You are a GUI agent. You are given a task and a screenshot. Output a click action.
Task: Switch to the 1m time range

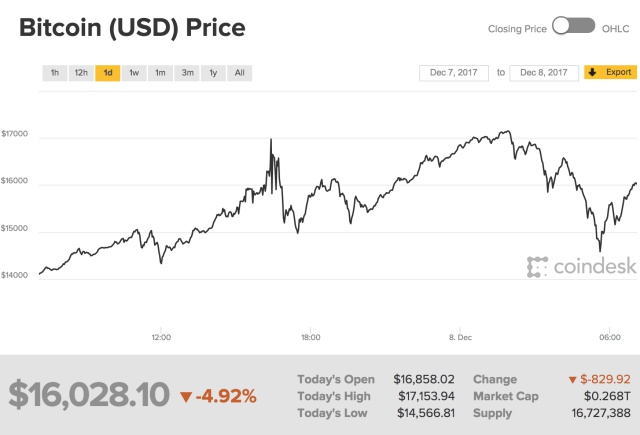[x=160, y=73]
